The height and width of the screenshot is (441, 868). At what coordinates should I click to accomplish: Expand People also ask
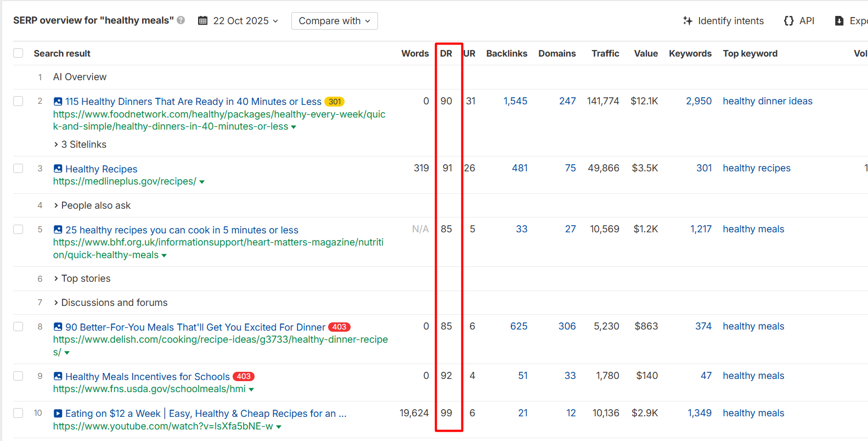point(92,205)
